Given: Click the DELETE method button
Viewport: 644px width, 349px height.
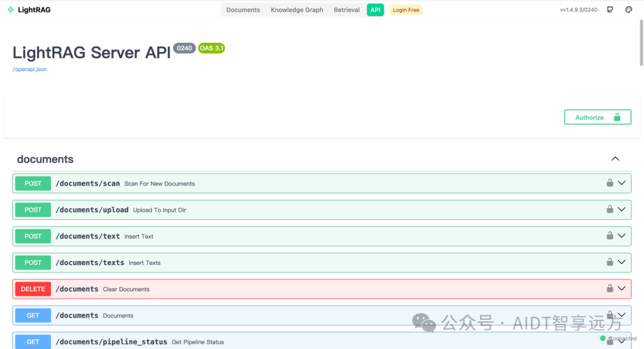Looking at the screenshot, I should (33, 289).
